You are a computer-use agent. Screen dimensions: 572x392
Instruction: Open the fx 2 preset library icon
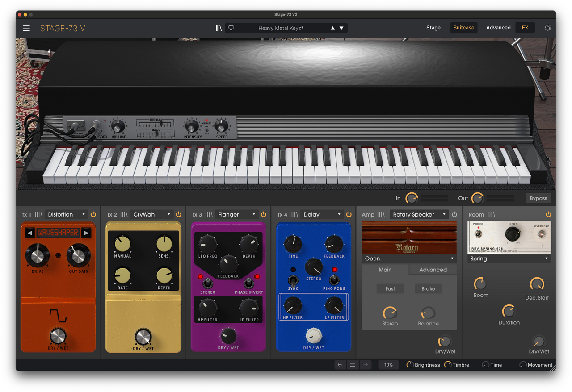124,215
